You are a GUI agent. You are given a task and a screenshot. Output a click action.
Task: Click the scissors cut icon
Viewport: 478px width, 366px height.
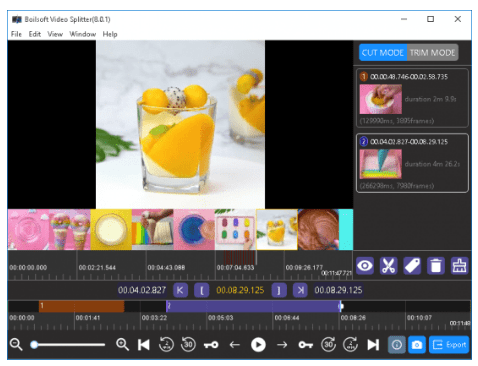tap(388, 266)
